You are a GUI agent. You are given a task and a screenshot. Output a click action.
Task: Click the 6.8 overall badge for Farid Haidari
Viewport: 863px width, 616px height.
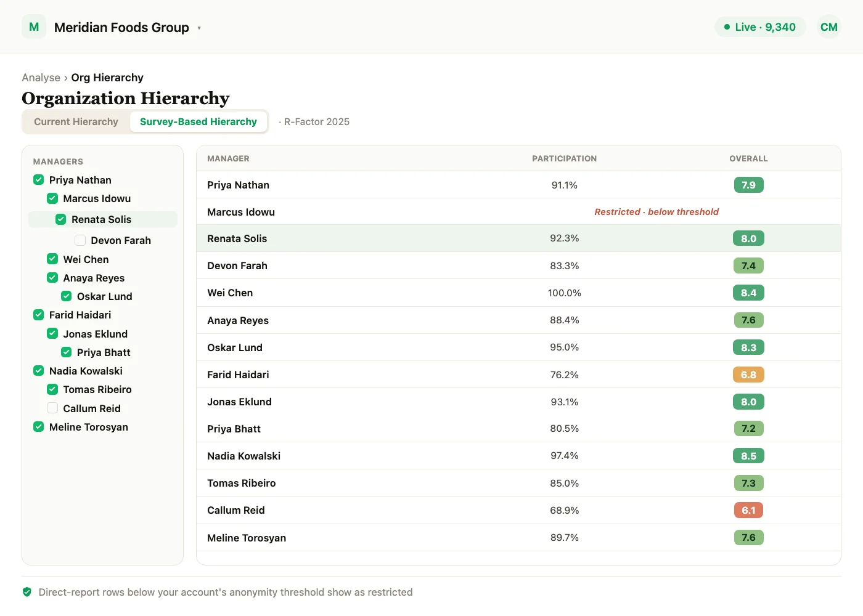point(748,375)
